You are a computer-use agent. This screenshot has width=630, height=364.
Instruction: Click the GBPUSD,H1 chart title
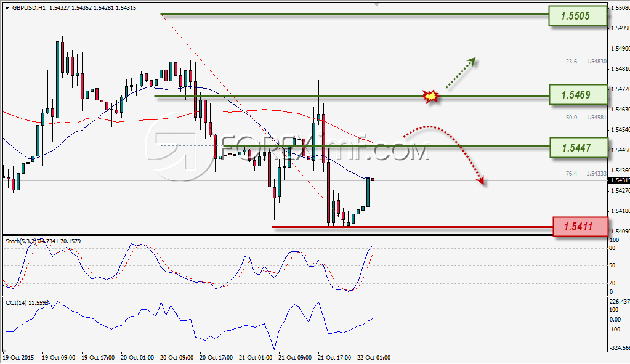pyautogui.click(x=29, y=7)
